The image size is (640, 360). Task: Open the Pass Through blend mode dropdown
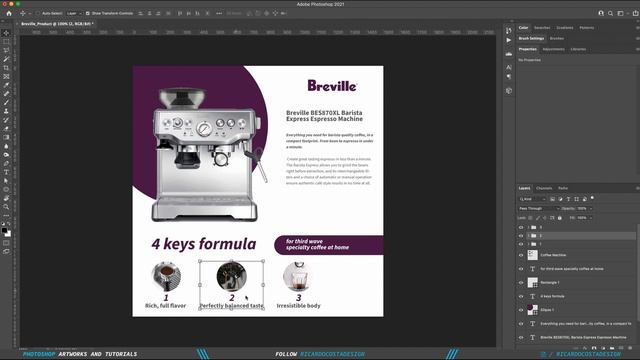click(x=538, y=209)
